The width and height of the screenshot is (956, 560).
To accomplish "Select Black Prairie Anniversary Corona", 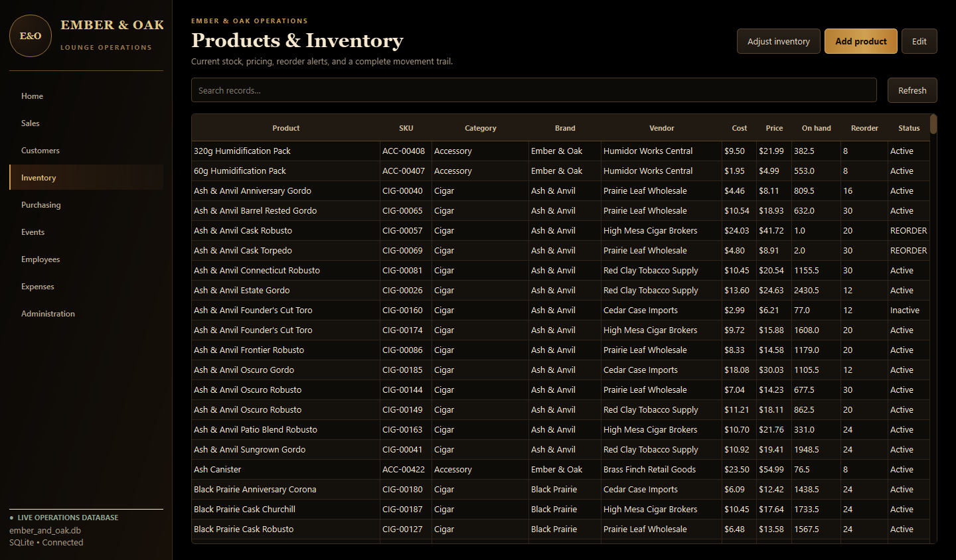I will 561,490.
